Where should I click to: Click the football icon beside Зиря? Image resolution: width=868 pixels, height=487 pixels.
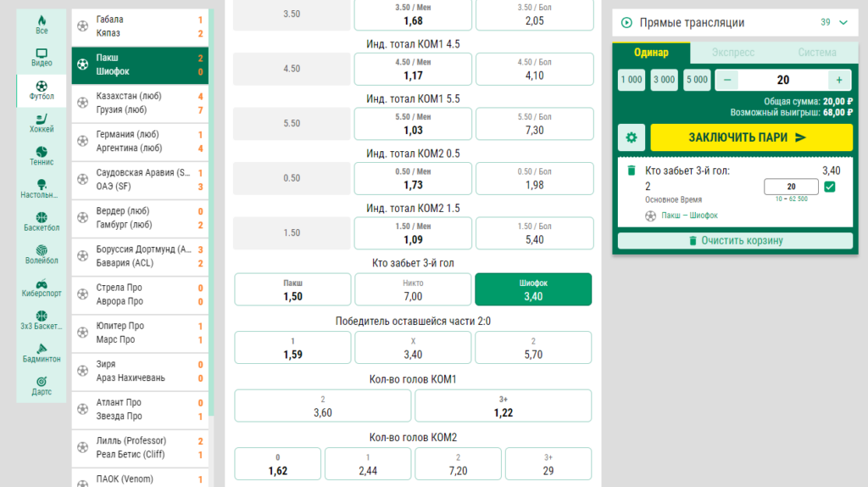(82, 370)
